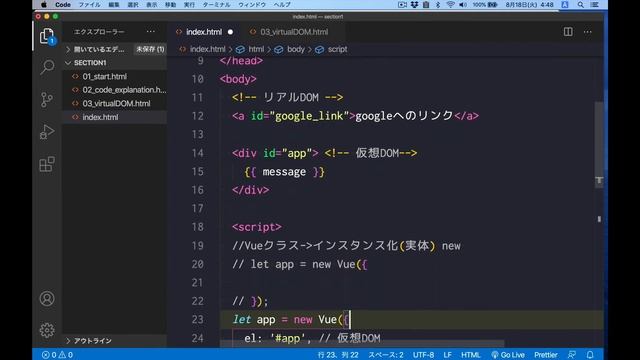640x360 pixels.
Task: Click the Bluetooth icon in menu bar
Action: tap(438, 5)
